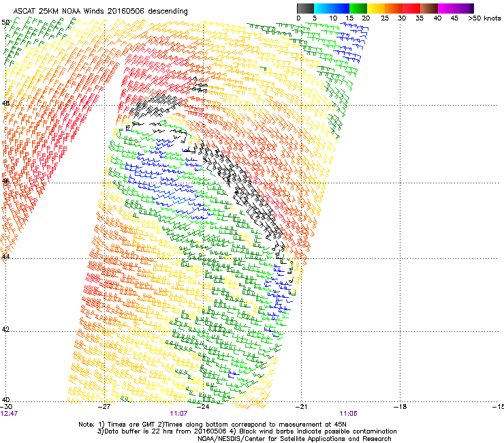Click the orange 25-30 knots legend swatch
This screenshot has height=443, width=504.
pyautogui.click(x=394, y=8)
